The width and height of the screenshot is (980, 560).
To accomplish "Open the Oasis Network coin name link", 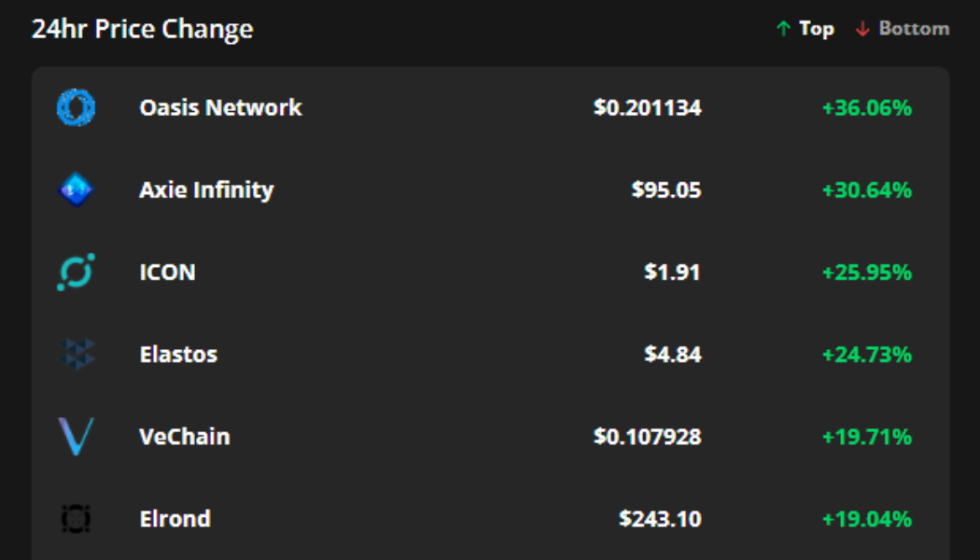I will pos(220,108).
